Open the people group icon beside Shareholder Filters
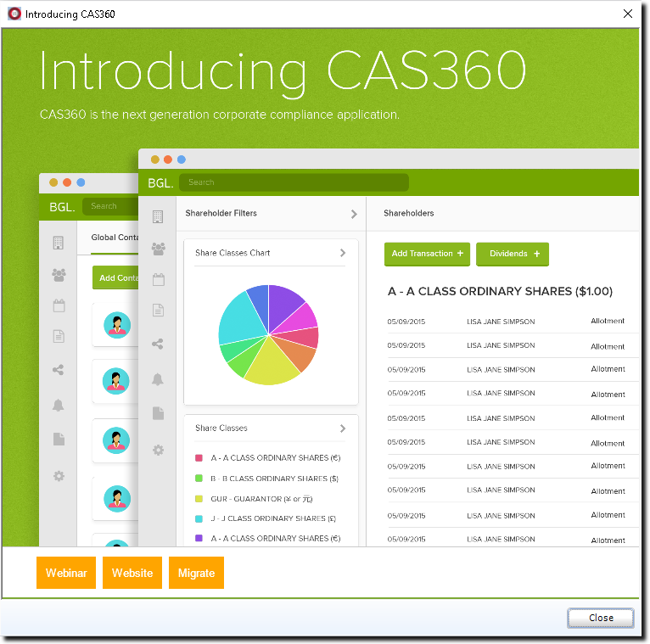 click(x=158, y=249)
